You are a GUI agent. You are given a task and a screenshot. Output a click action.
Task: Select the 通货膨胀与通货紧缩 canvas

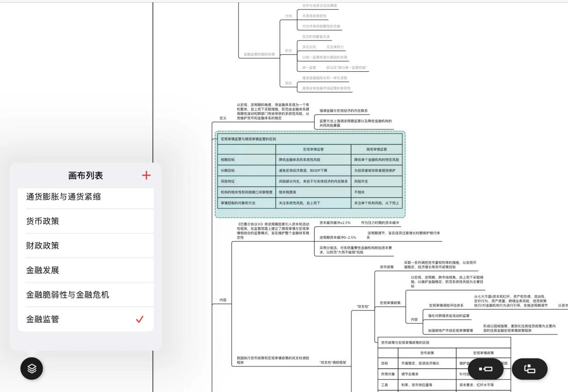point(63,197)
